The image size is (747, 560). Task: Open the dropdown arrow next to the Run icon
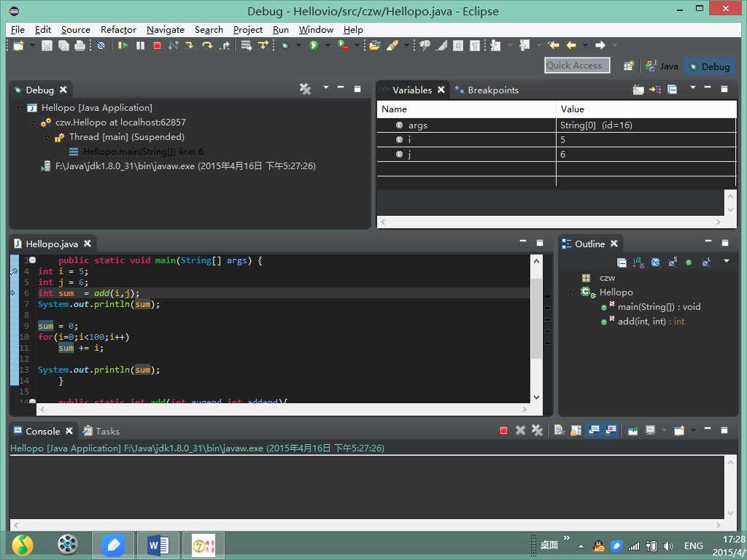(x=328, y=45)
